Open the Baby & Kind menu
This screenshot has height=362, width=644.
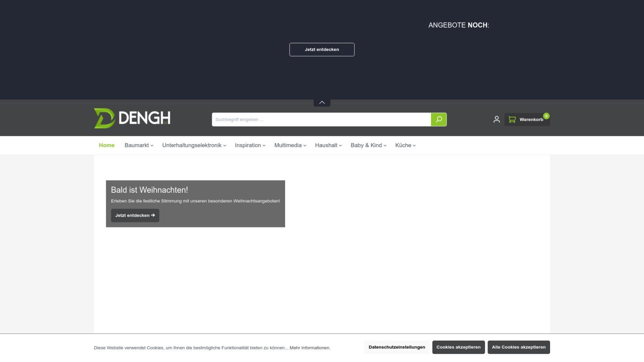click(368, 145)
